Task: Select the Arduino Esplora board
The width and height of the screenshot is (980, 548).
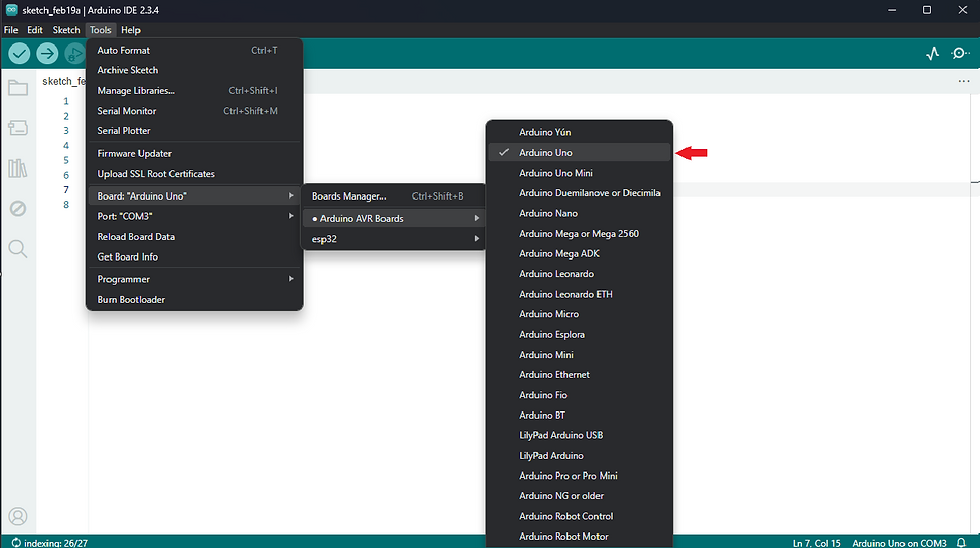Action: point(579,334)
